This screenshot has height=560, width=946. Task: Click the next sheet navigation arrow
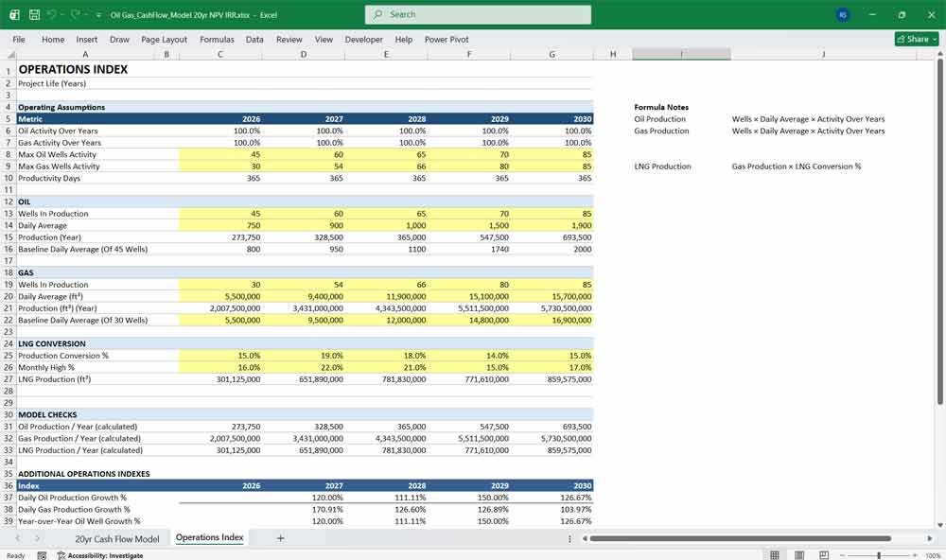click(38, 538)
